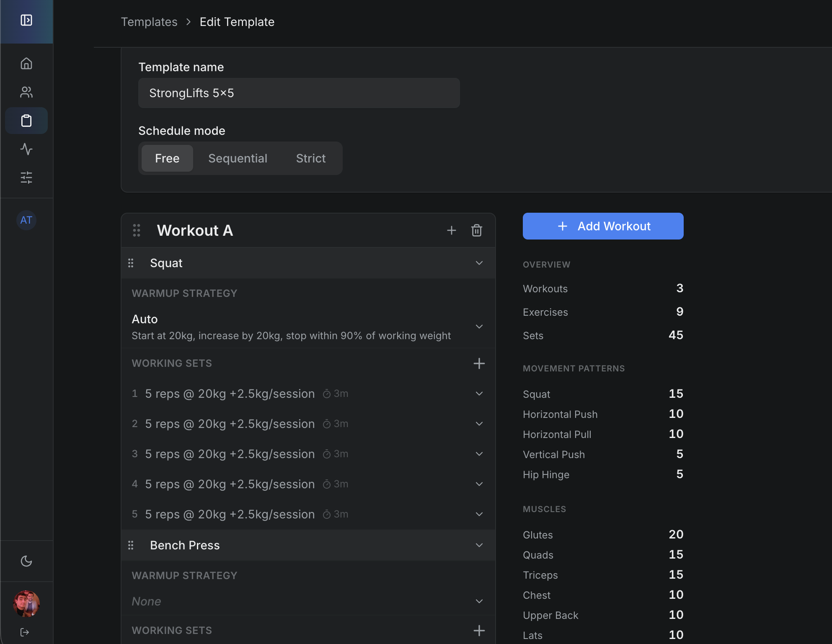The height and width of the screenshot is (644, 832).
Task: Delete Workout A using the trash icon
Action: pyautogui.click(x=477, y=230)
